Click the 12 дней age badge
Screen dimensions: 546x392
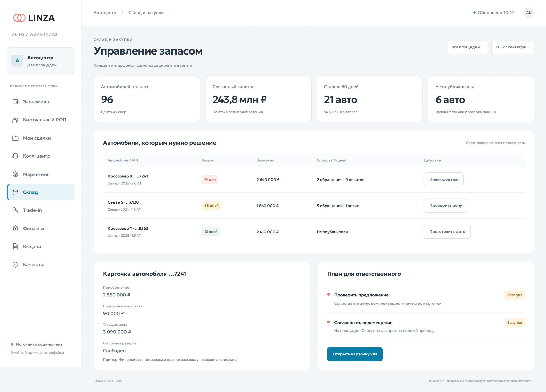pyautogui.click(x=211, y=232)
